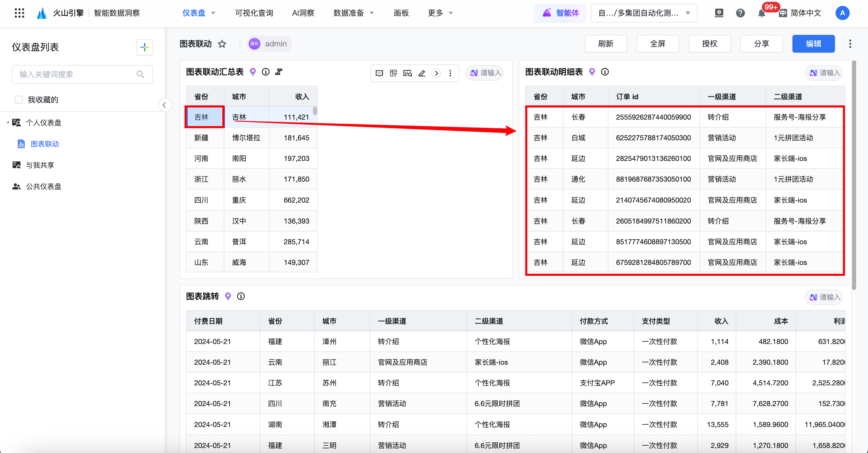This screenshot has height=453, width=868.
Task: Check the 我收藏的 checkbox
Action: [19, 100]
